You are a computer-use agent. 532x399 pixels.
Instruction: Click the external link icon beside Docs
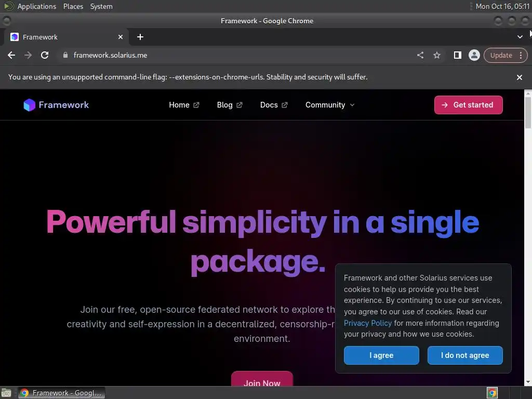point(285,105)
